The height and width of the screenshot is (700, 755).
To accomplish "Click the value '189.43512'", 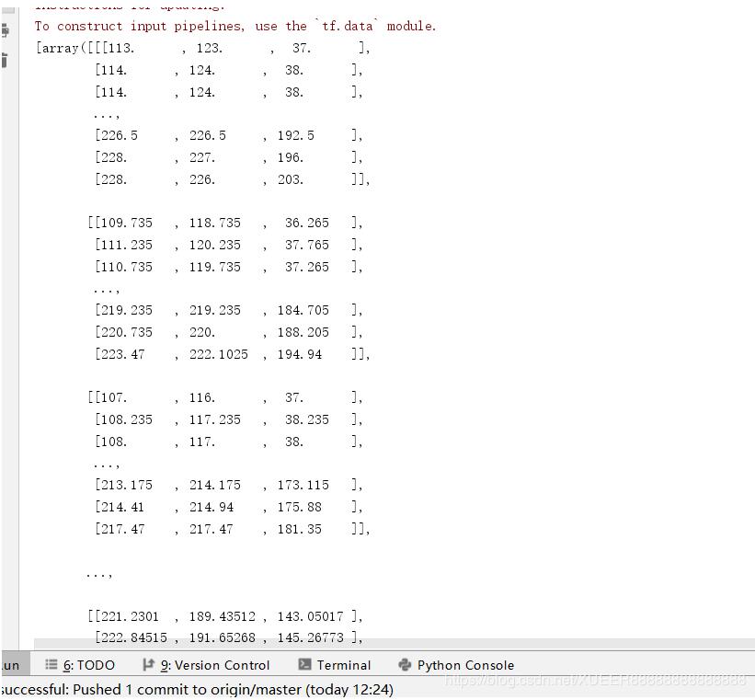I will coord(223,616).
